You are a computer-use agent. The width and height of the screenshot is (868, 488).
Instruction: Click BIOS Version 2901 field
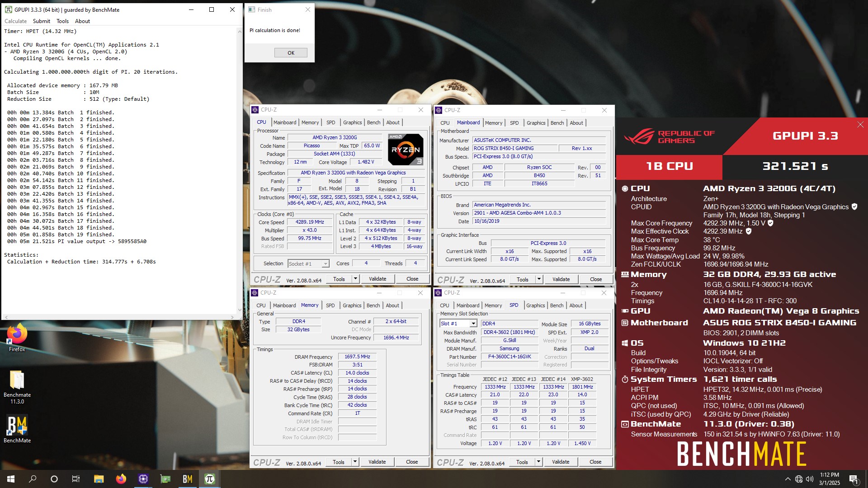[539, 213]
